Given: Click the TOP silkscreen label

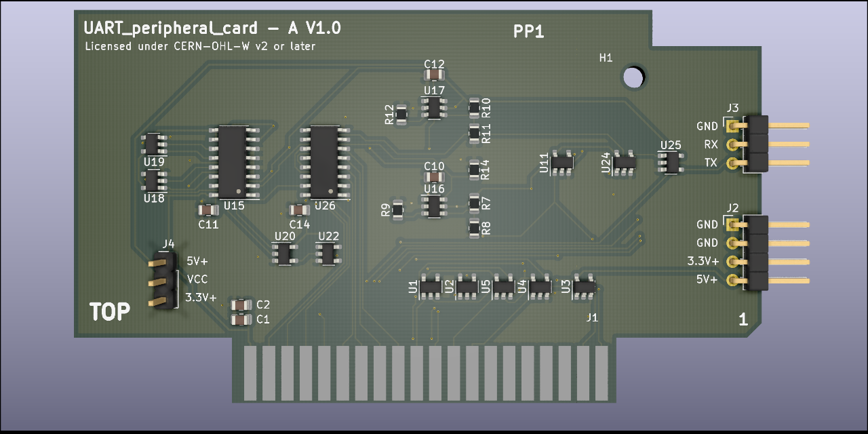Looking at the screenshot, I should pos(110,311).
